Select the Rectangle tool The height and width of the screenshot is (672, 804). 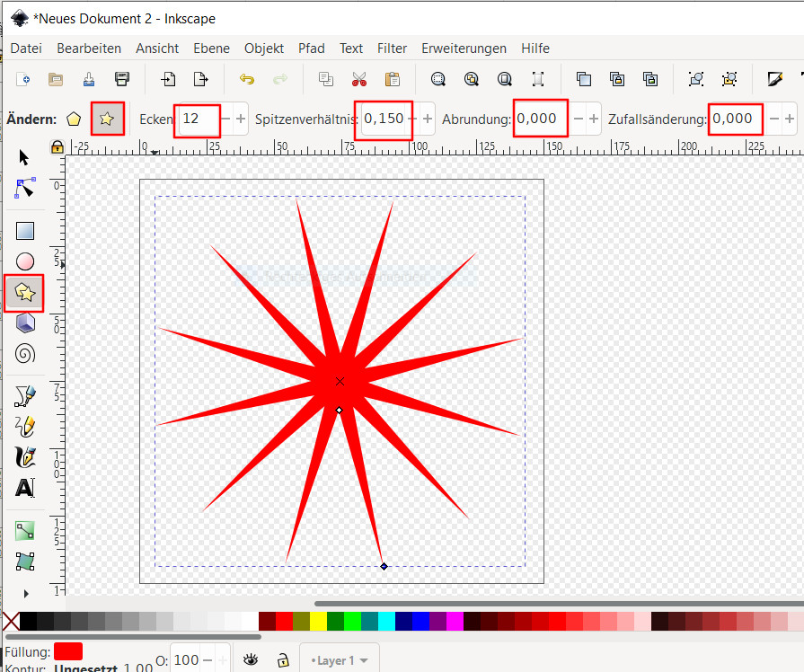pyautogui.click(x=24, y=231)
